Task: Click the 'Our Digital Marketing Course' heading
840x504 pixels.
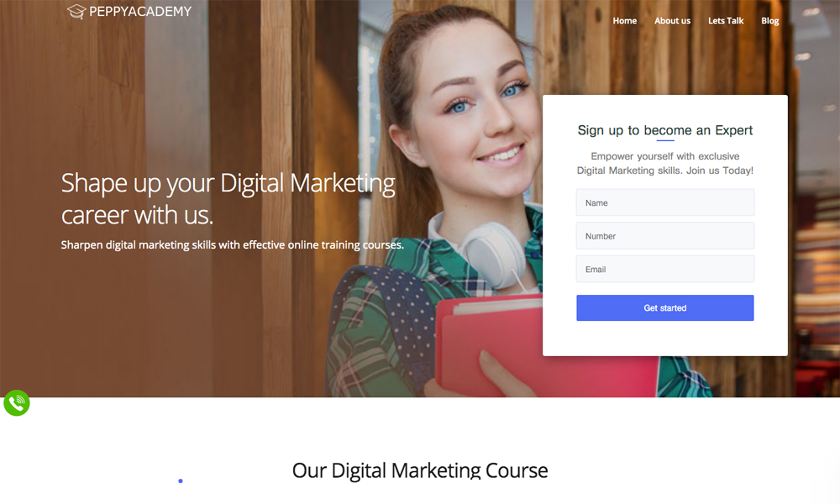Action: pyautogui.click(x=420, y=470)
